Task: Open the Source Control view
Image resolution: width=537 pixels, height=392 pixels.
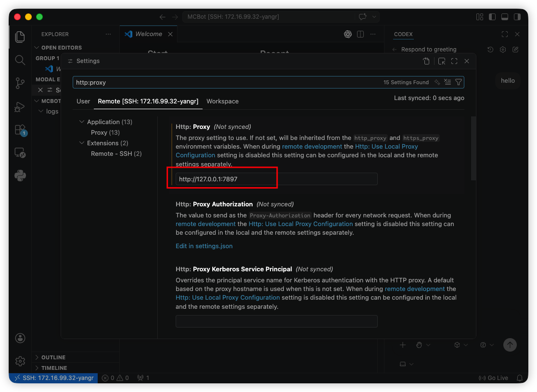Action: pos(20,83)
